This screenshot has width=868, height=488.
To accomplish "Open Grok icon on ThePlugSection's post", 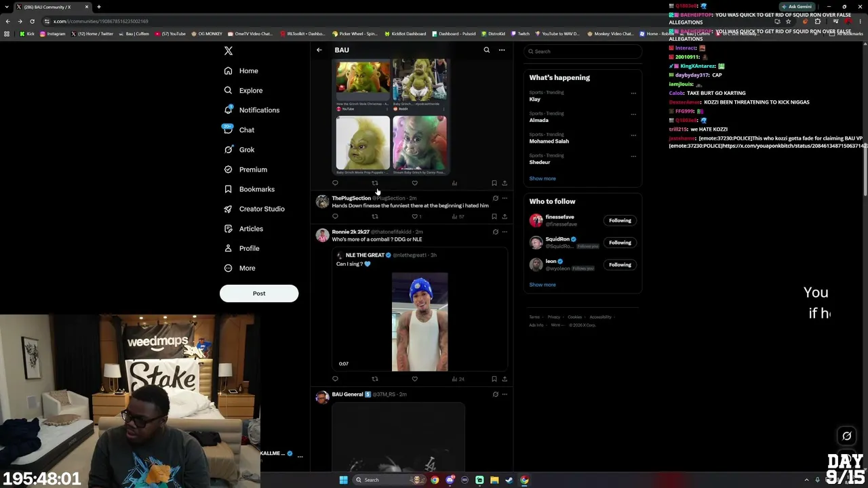I will tap(496, 198).
